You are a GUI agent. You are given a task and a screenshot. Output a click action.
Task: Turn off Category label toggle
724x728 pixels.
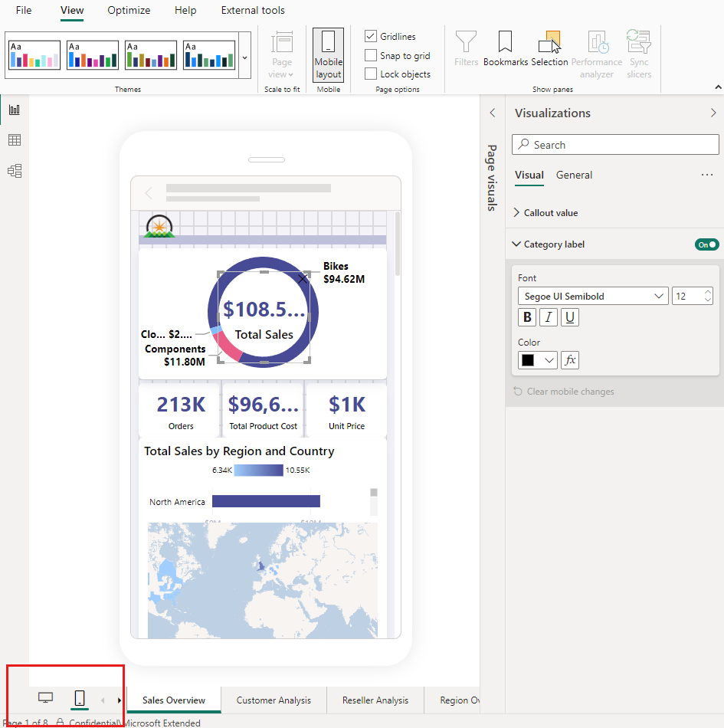click(x=706, y=244)
